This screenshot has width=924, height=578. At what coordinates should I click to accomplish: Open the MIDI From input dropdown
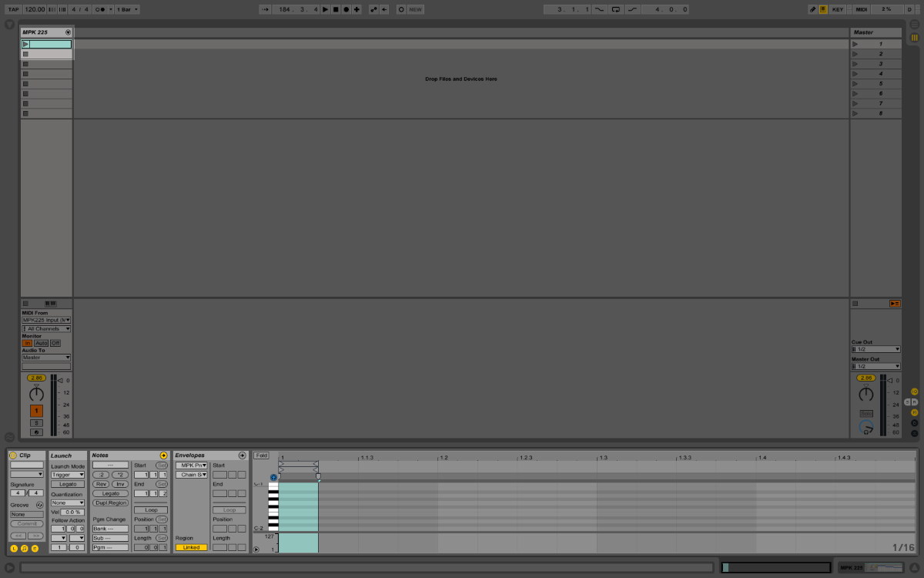(46, 320)
